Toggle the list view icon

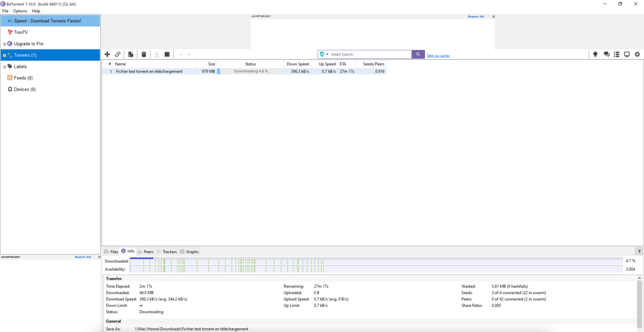tap(617, 54)
